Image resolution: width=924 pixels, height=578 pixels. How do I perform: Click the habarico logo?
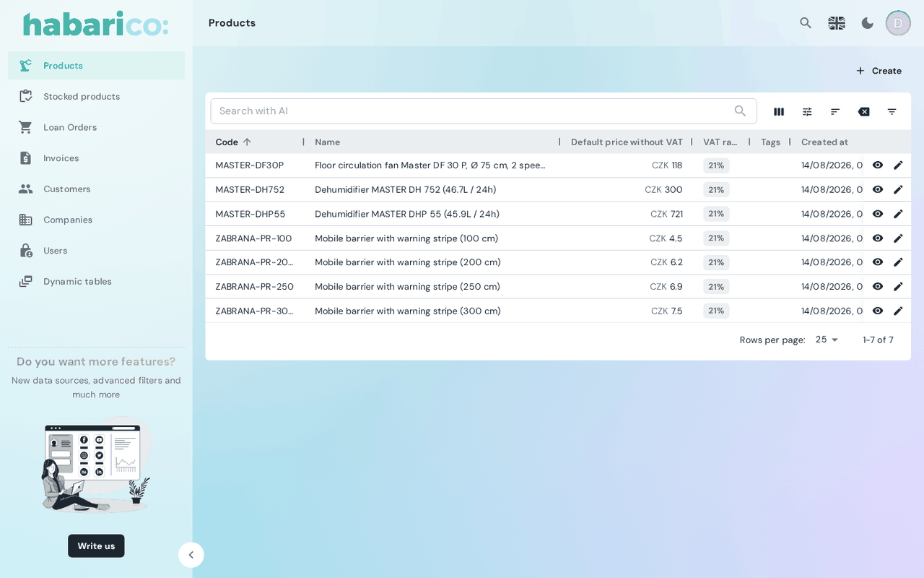(96, 24)
